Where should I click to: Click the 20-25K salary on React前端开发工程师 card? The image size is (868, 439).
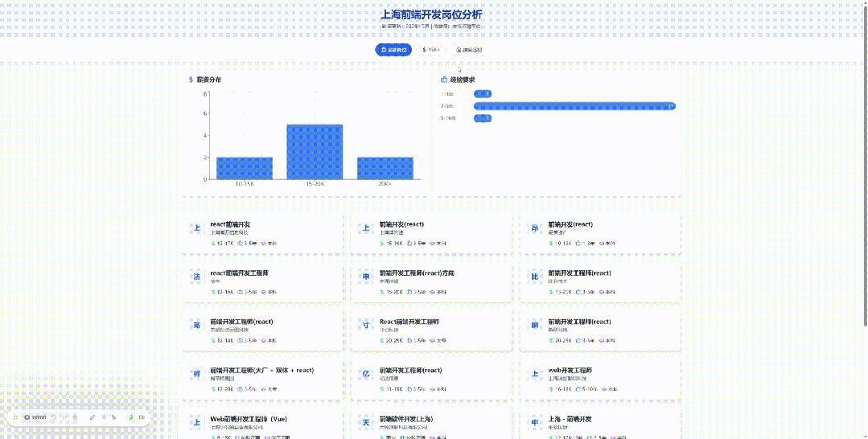coord(392,341)
